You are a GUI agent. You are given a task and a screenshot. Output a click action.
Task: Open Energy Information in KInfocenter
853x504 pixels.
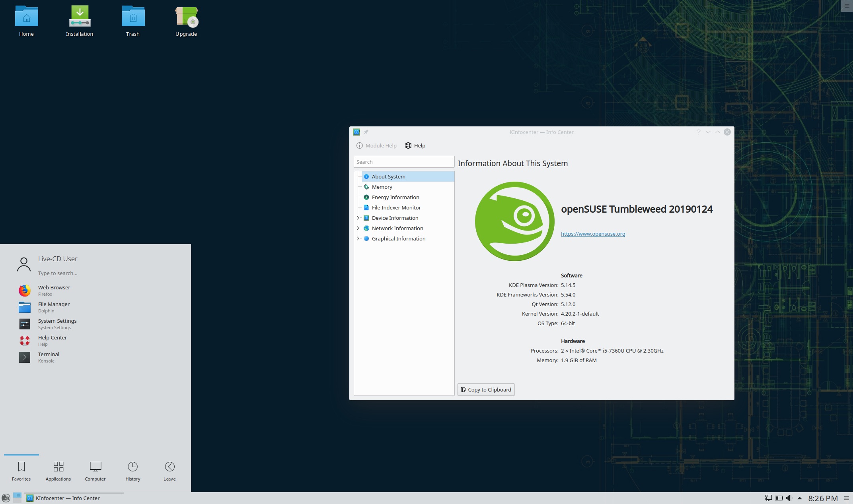tap(395, 197)
